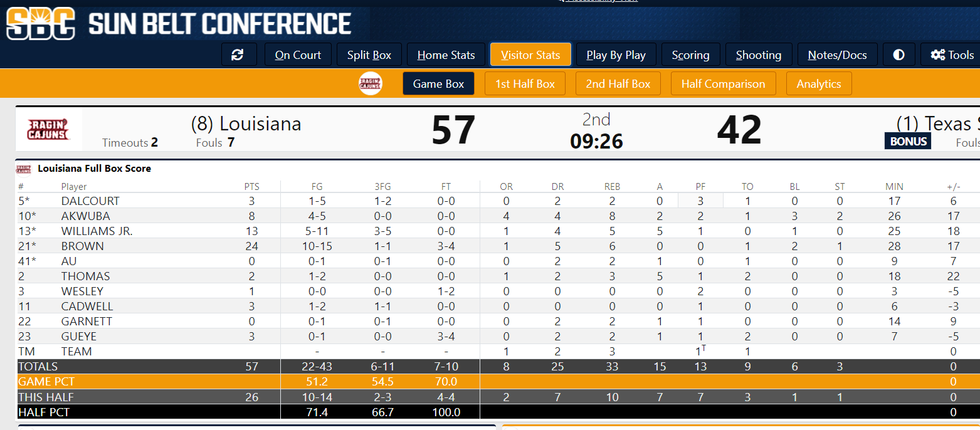Show the 1st Half Box
Image resolution: width=980 pixels, height=430 pixels.
525,83
